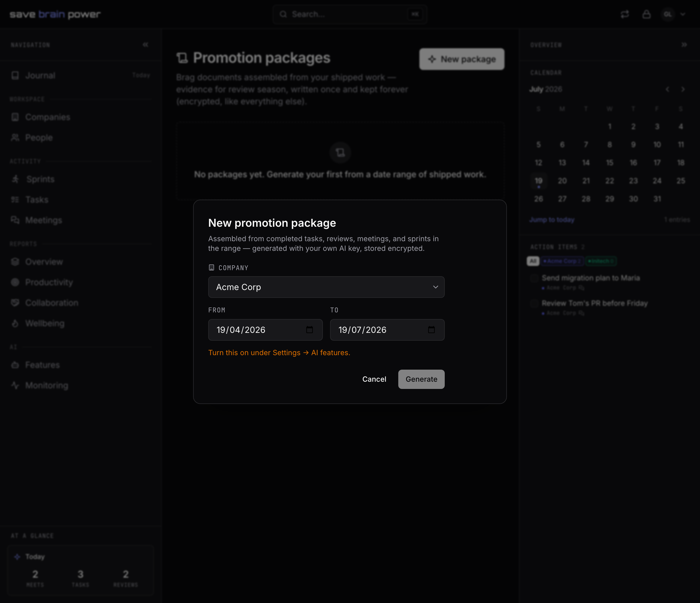Click the Meetings chat icon

click(15, 220)
